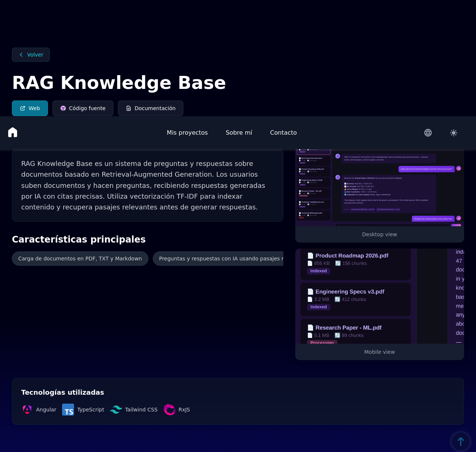Screen dimensions: 476x452
Task: Click the RxJS logo icon
Action: tap(170, 410)
